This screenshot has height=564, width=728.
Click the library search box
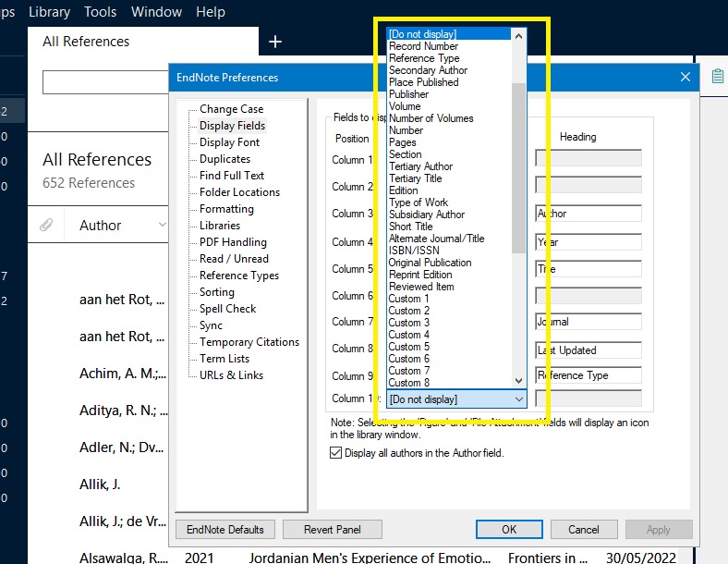[x=105, y=82]
